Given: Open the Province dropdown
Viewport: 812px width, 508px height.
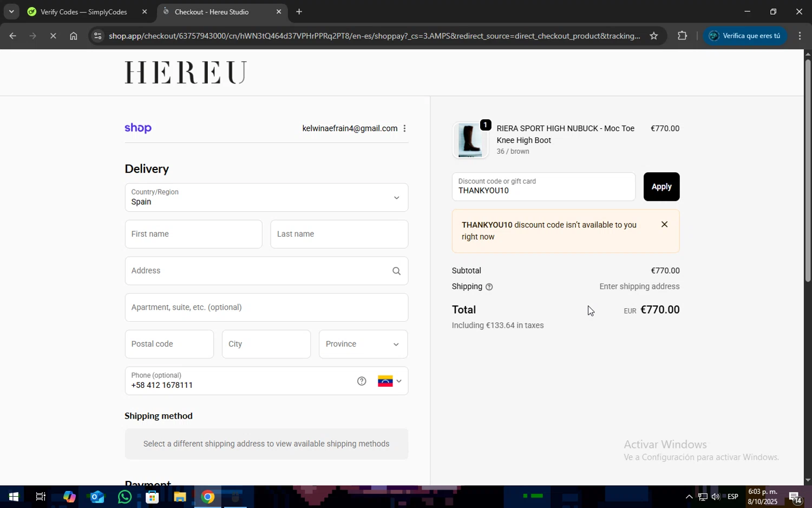Looking at the screenshot, I should tap(363, 344).
